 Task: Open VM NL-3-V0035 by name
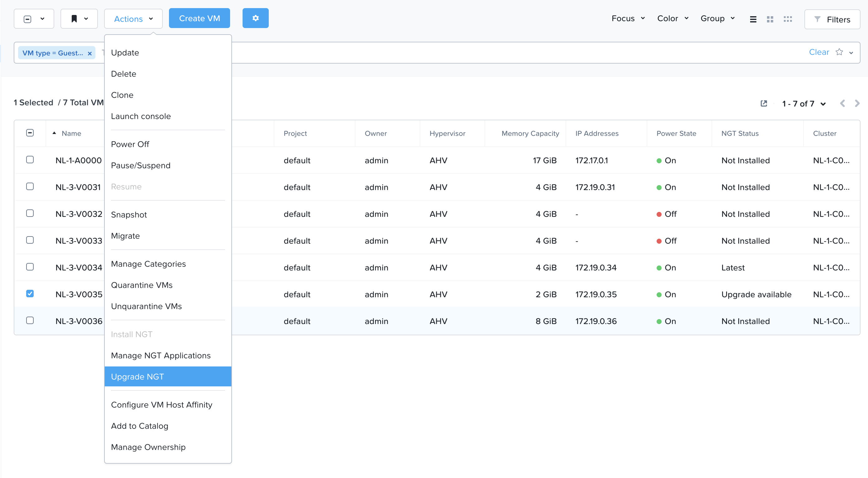(x=79, y=294)
